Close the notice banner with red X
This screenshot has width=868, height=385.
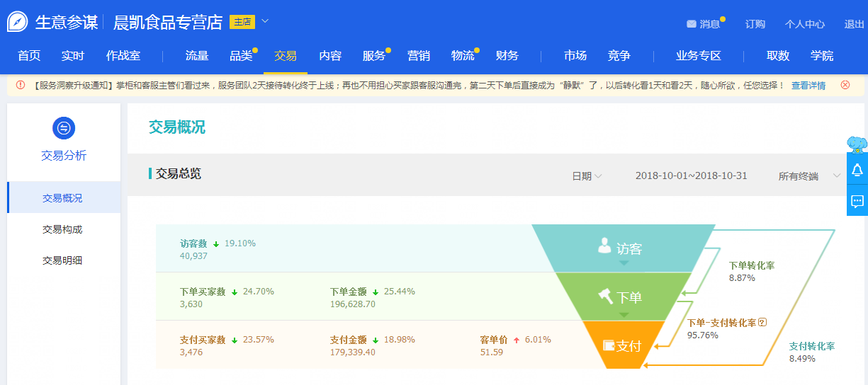845,85
